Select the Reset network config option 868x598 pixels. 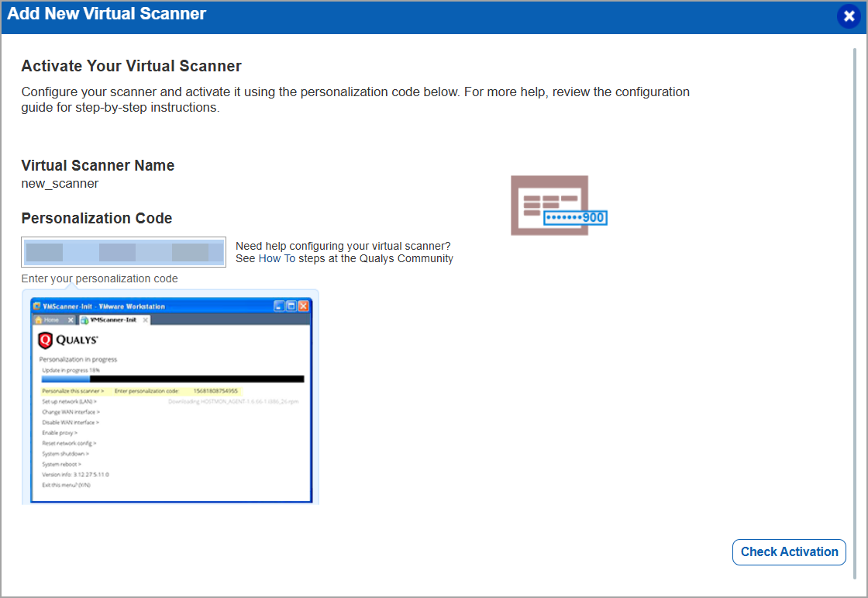68,443
